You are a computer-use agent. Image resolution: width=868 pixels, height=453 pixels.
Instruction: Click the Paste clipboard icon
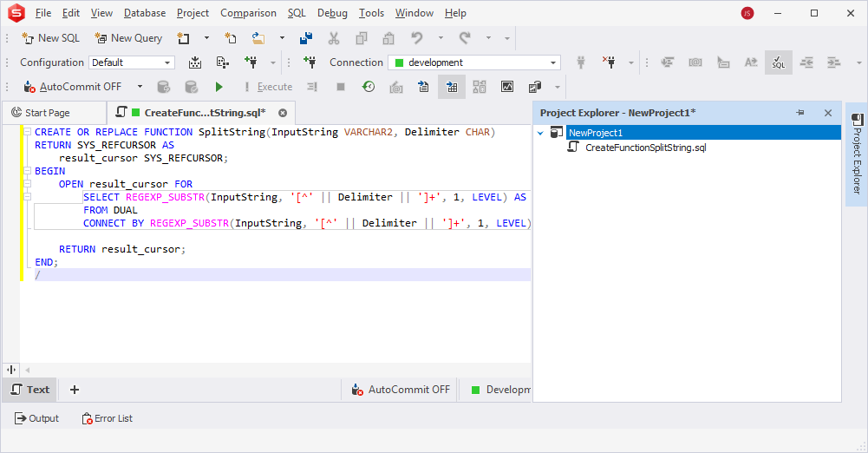[388, 38]
